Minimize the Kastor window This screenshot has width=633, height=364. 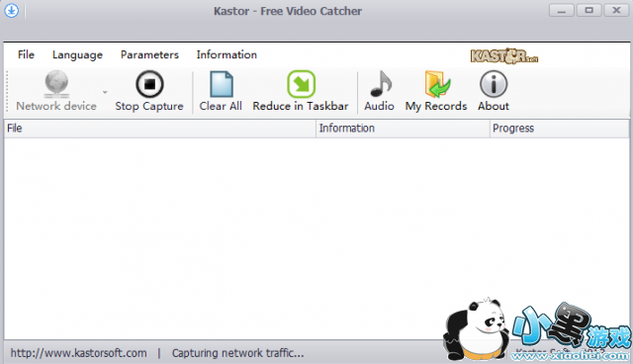(562, 11)
